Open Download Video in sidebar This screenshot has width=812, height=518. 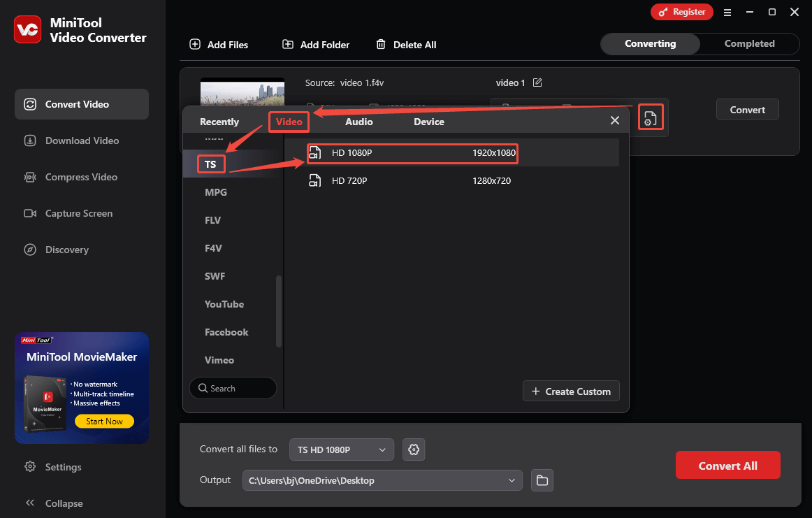point(82,141)
